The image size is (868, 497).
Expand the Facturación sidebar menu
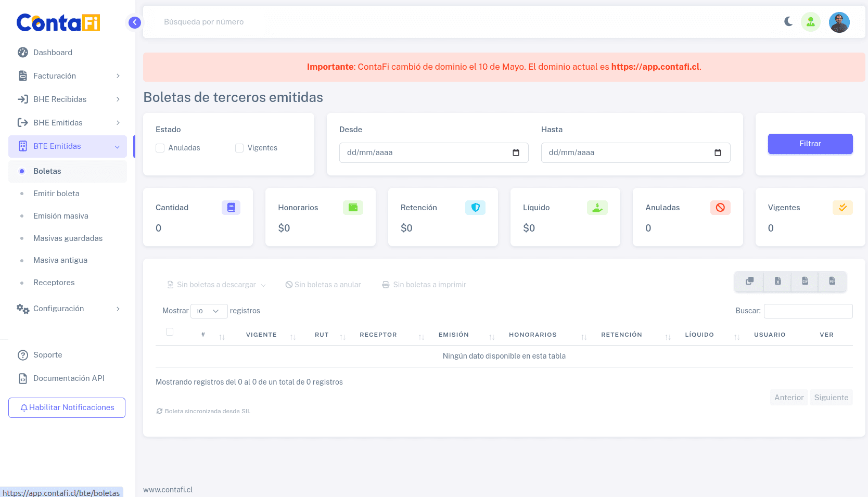coord(69,76)
